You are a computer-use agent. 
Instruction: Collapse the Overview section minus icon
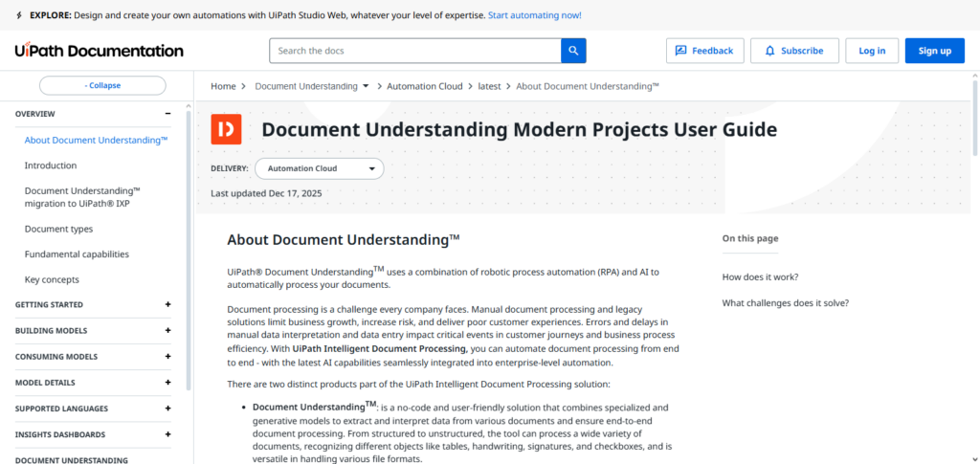167,114
